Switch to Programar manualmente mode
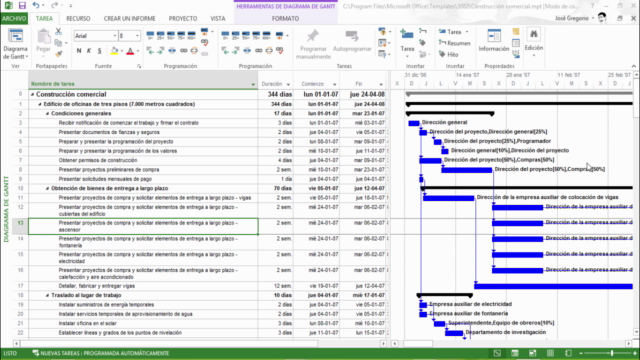The image size is (640, 360). tap(313, 44)
